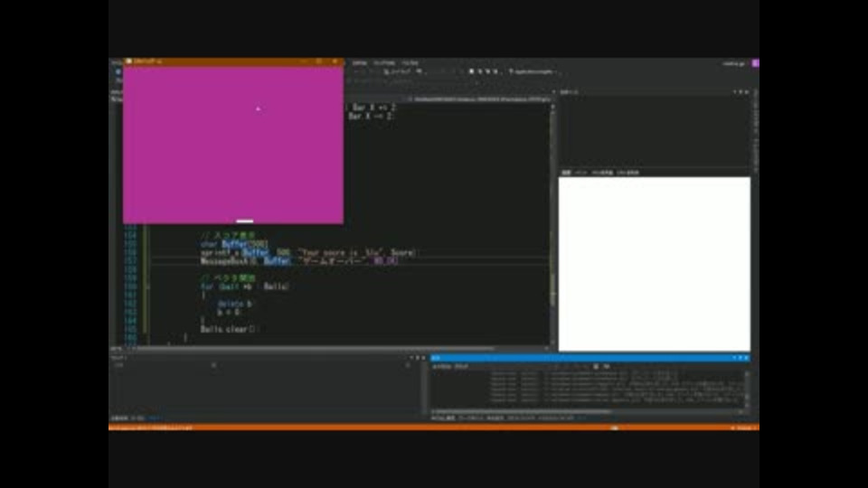The width and height of the screenshot is (868, 488).
Task: Click the 'Bar.X -= 2;' code line
Action: (x=371, y=117)
